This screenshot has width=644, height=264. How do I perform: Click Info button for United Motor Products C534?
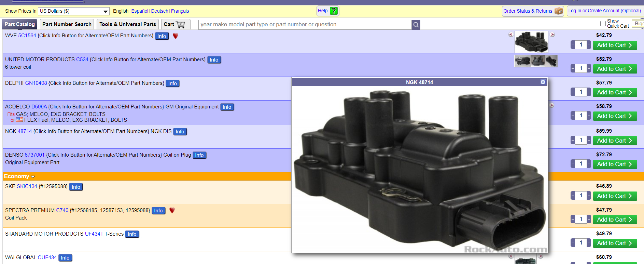tap(214, 60)
